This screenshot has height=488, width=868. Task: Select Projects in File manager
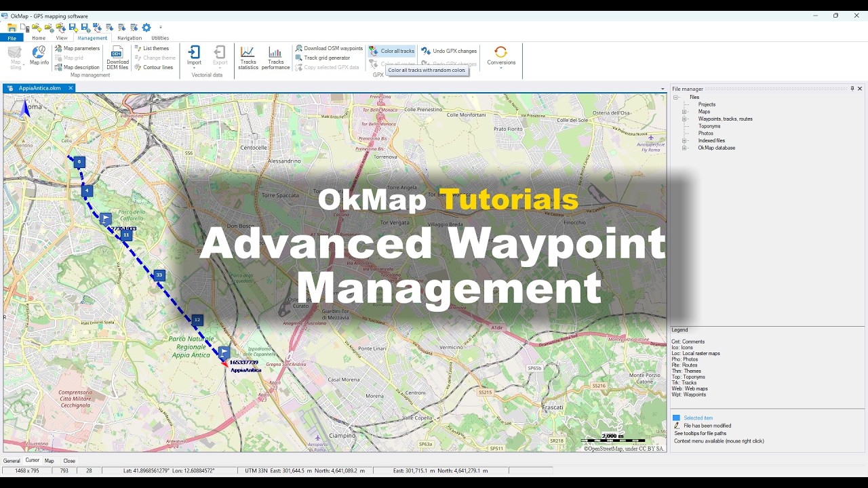707,104
